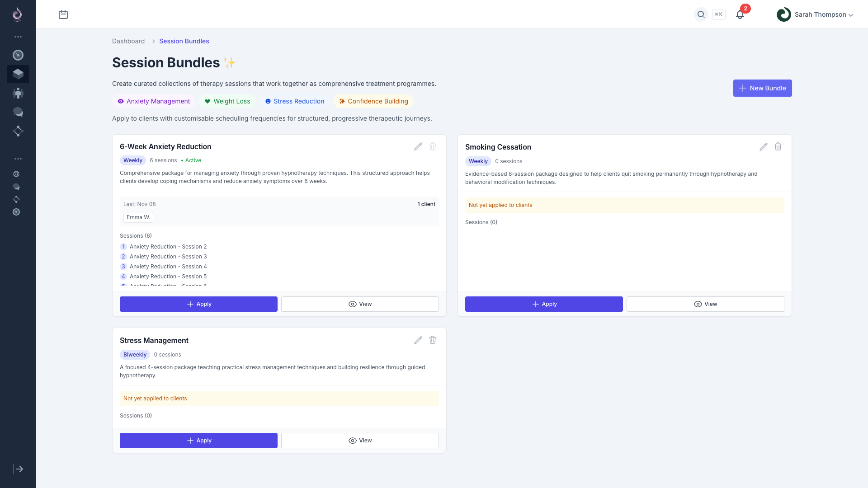The height and width of the screenshot is (488, 868).
Task: Open the calendar icon in the top bar
Action: [x=63, y=14]
